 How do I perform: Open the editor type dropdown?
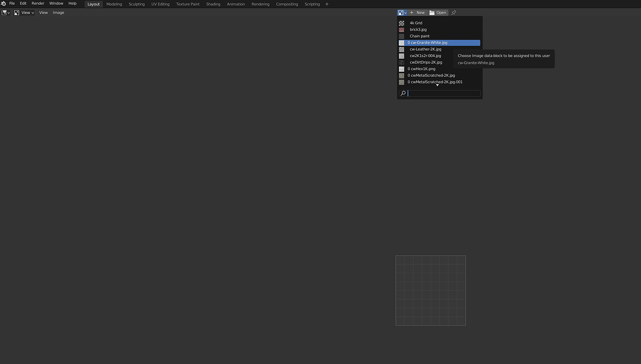click(6, 12)
